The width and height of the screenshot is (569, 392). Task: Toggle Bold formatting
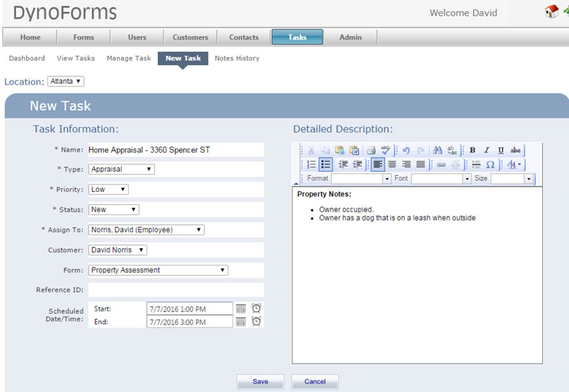[473, 150]
